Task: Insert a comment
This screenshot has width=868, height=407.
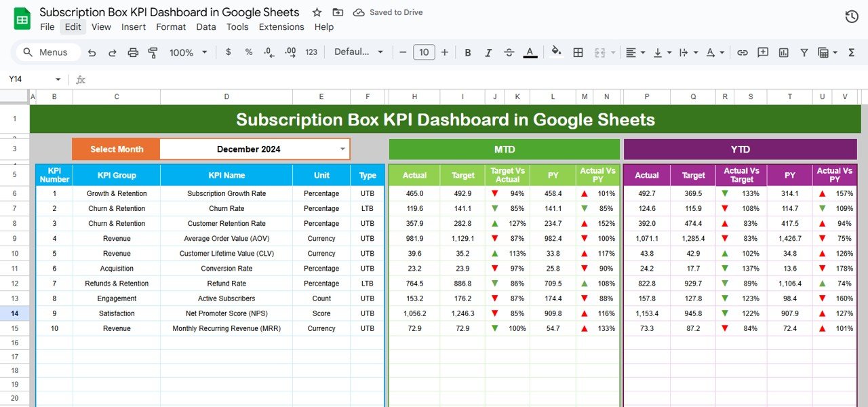Action: 763,52
